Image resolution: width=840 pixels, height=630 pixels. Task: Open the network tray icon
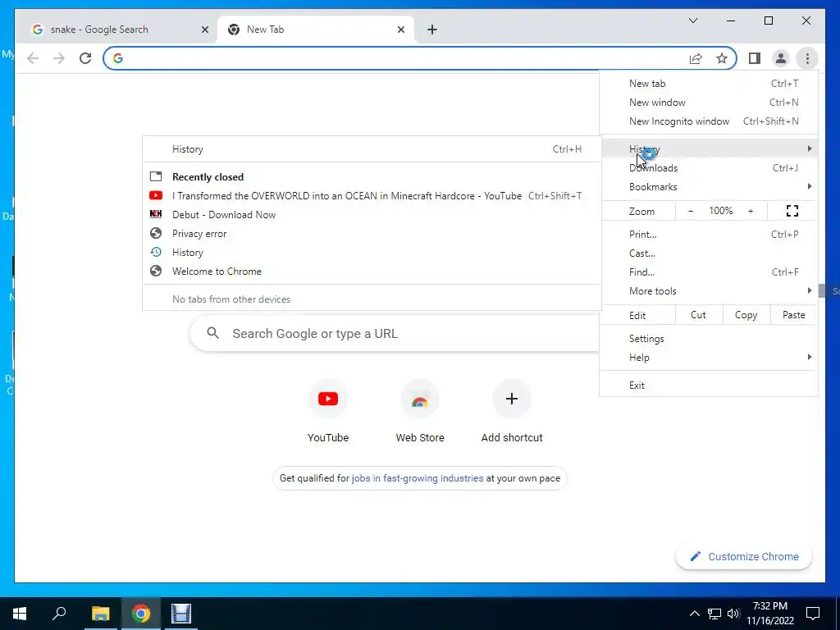point(714,614)
